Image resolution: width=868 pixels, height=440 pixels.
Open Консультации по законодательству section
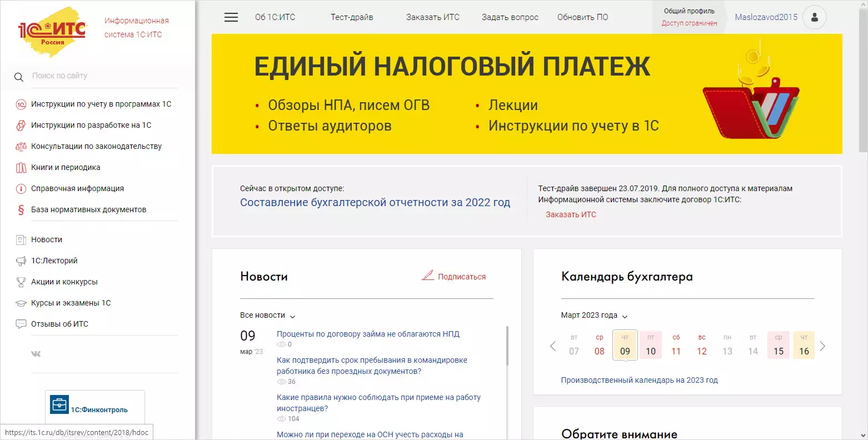pos(96,147)
